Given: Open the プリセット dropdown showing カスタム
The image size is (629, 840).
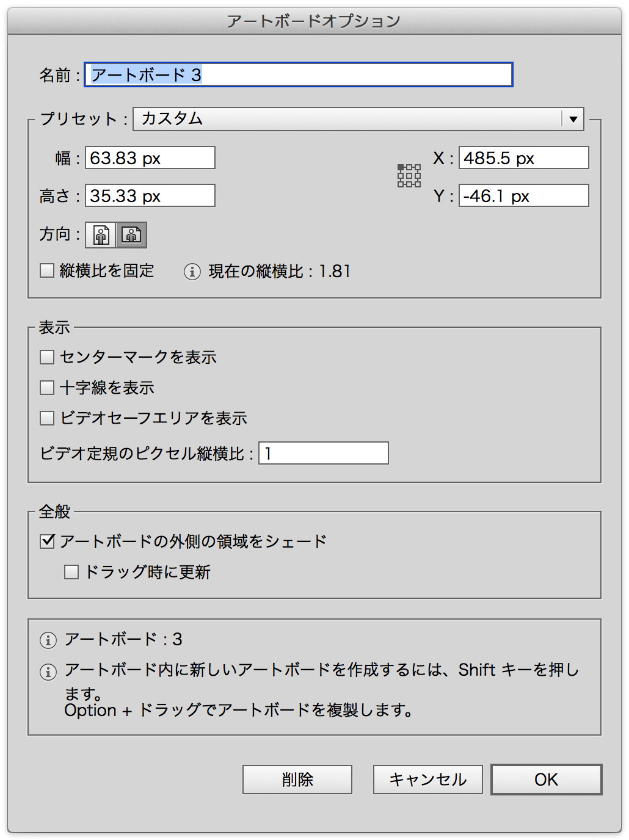Looking at the screenshot, I should click(358, 119).
